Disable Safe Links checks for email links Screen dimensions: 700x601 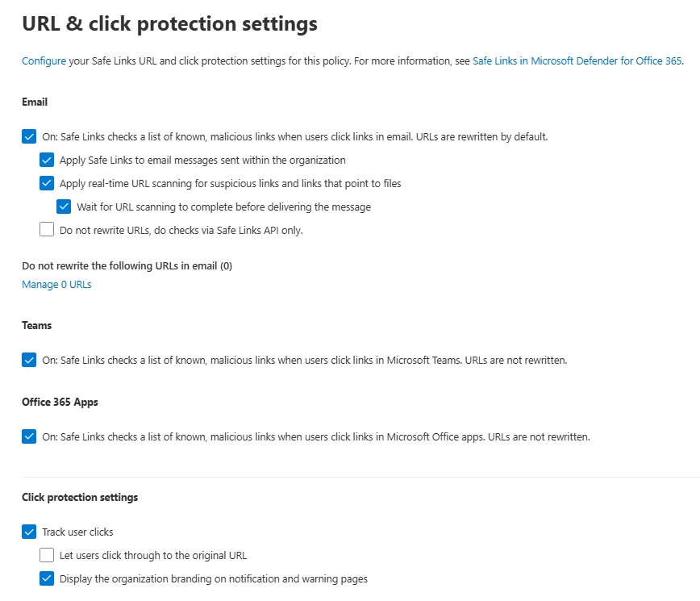point(29,136)
